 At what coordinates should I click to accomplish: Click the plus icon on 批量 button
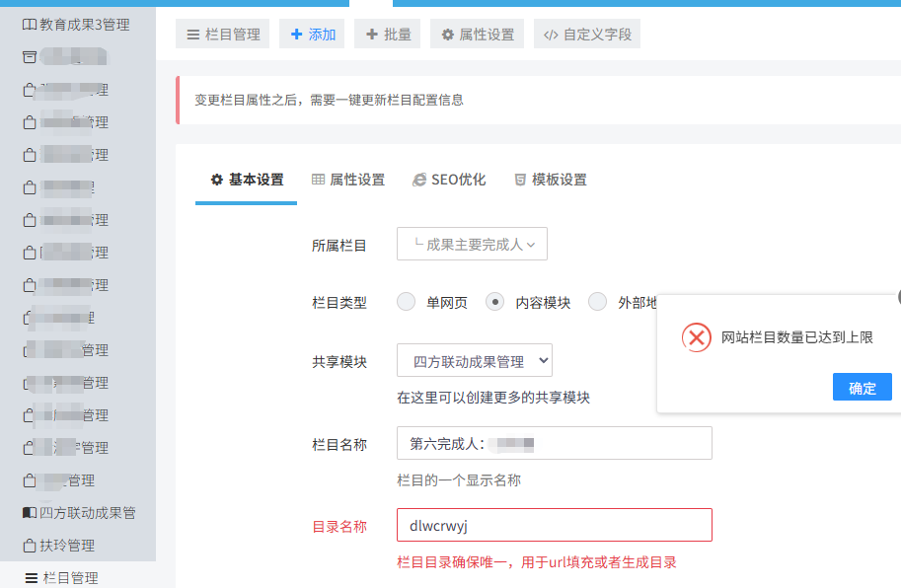click(x=372, y=34)
